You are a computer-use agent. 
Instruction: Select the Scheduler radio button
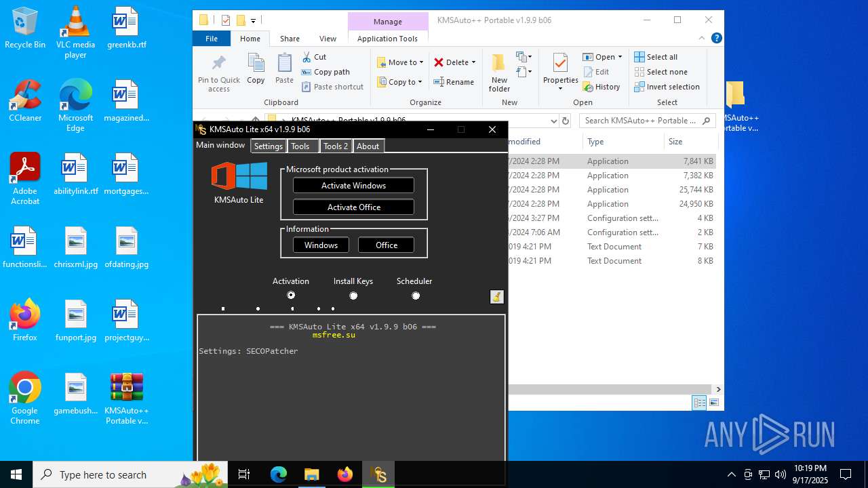tap(416, 296)
